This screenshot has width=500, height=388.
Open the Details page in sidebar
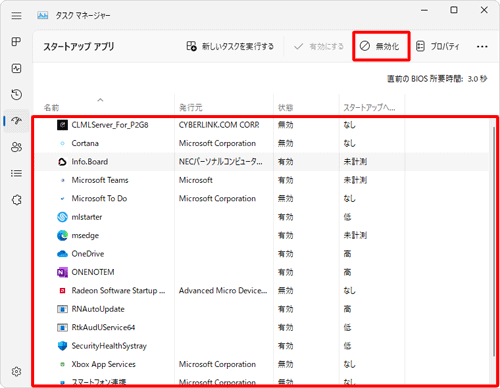point(16,173)
